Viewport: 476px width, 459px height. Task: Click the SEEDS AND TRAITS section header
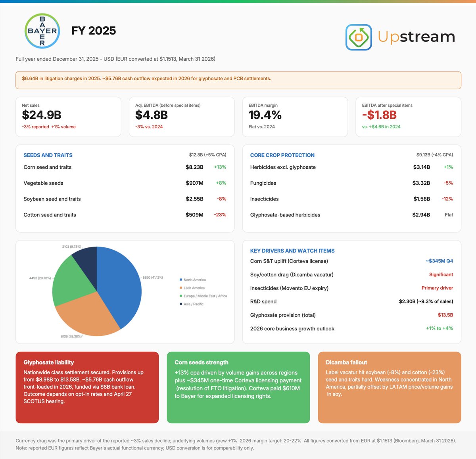coord(48,155)
